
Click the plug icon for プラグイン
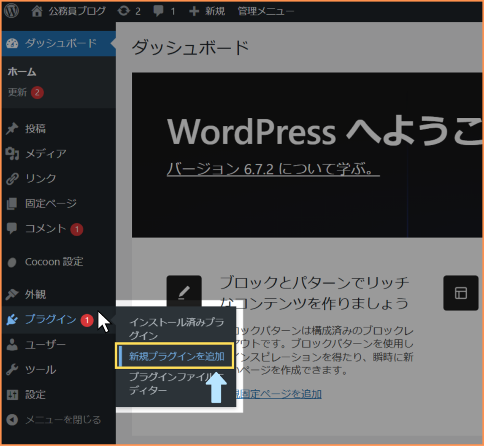coord(12,320)
